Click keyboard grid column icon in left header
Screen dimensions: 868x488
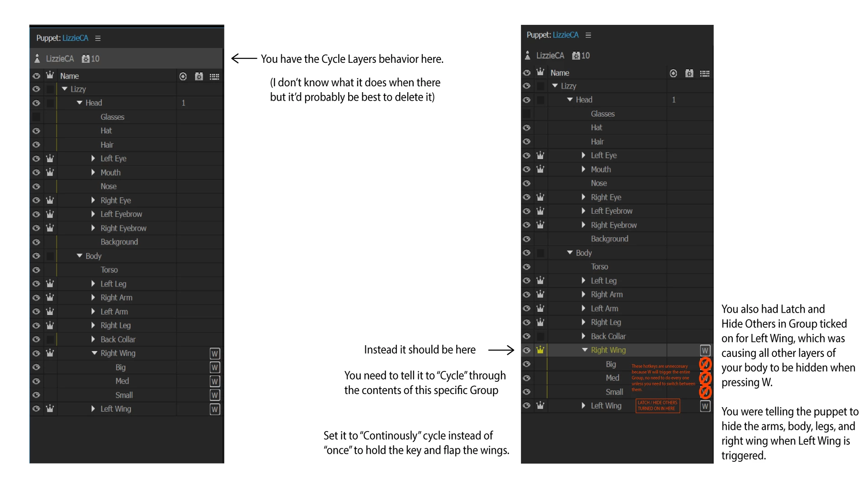pyautogui.click(x=214, y=77)
